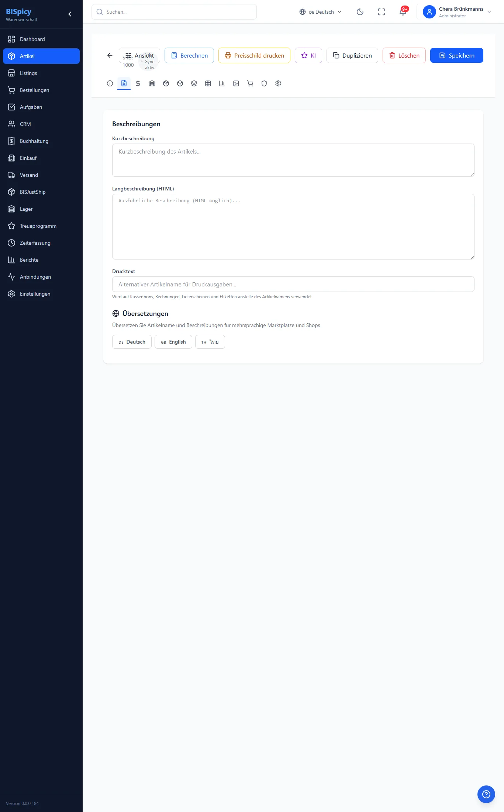Open the grid table tab icon
This screenshot has height=812, width=504.
click(x=208, y=83)
